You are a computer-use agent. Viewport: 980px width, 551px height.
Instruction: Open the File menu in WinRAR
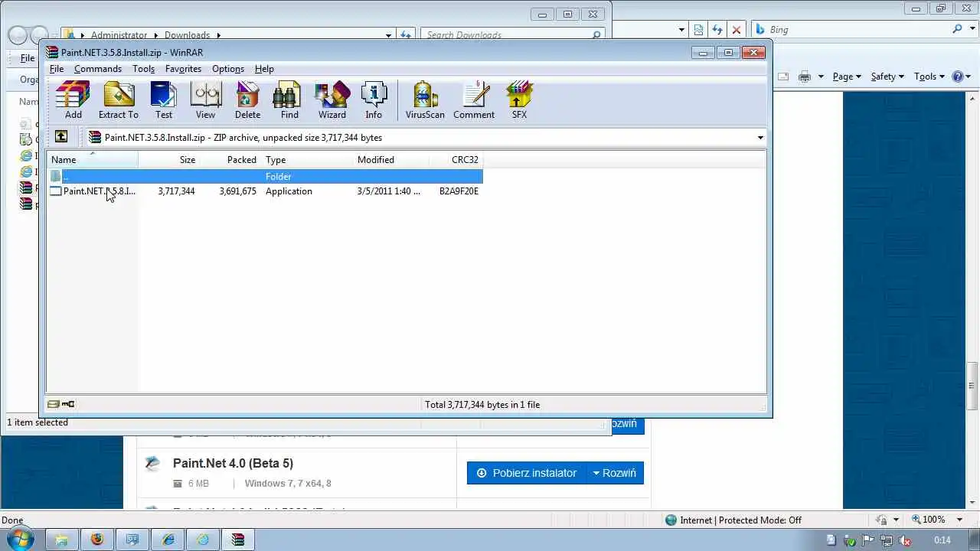click(57, 69)
